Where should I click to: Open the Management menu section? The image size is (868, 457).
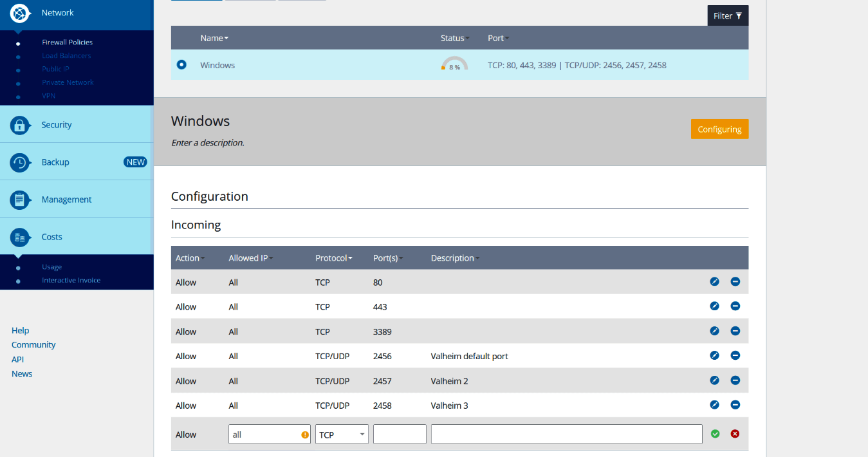click(x=66, y=200)
